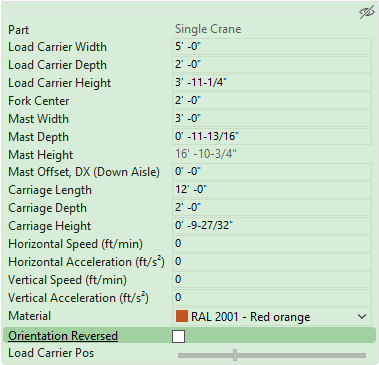Screen dimensions: 379x365
Task: Edit the Mast Offset DX field
Action: pyautogui.click(x=272, y=171)
